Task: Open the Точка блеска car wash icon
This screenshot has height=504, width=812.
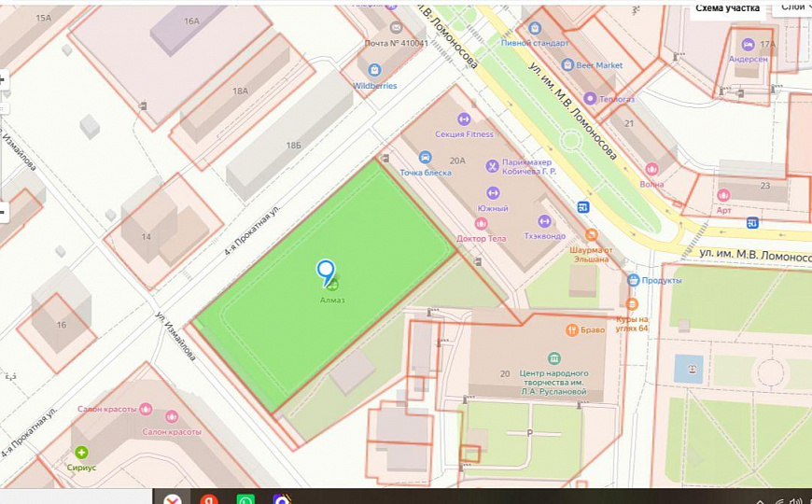Action: (x=426, y=157)
